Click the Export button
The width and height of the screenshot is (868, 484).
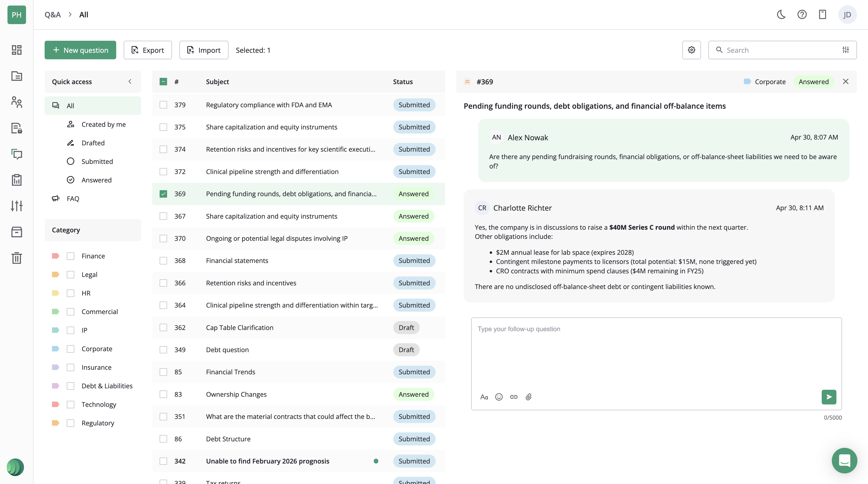click(148, 50)
